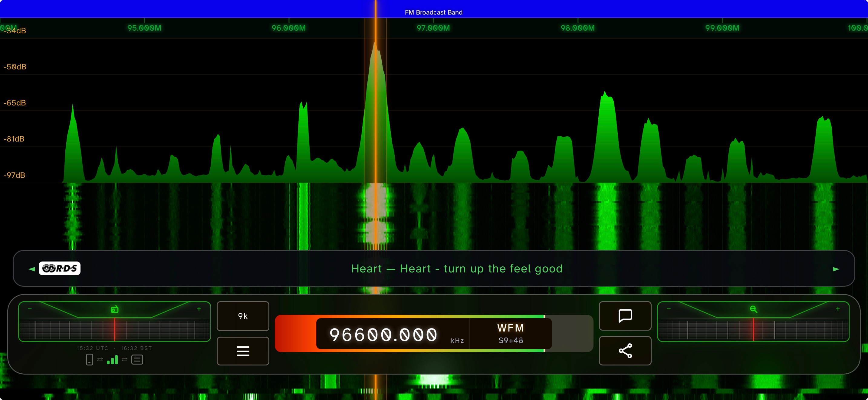
Task: Open the chat speech bubble button
Action: click(x=625, y=316)
